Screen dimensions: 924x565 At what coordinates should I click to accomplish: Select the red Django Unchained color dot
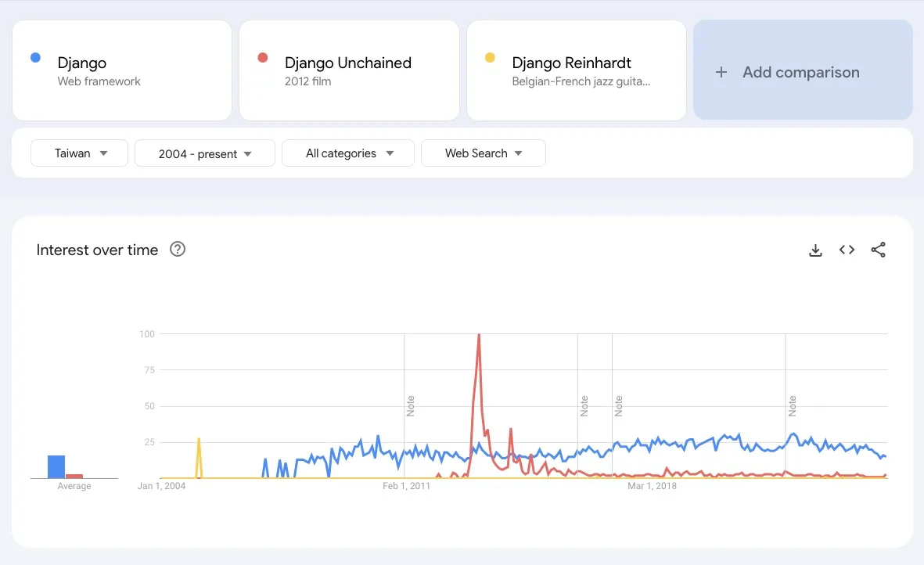pyautogui.click(x=262, y=57)
